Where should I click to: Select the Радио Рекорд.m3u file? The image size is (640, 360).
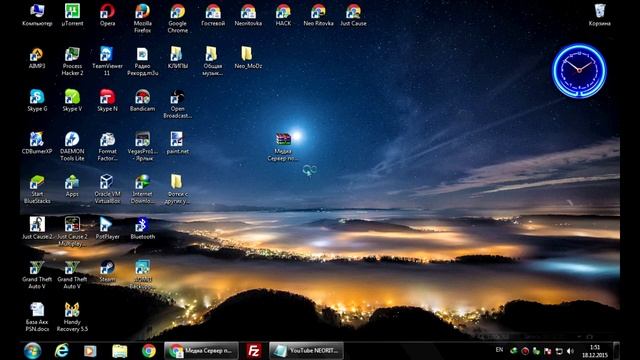[x=142, y=61]
